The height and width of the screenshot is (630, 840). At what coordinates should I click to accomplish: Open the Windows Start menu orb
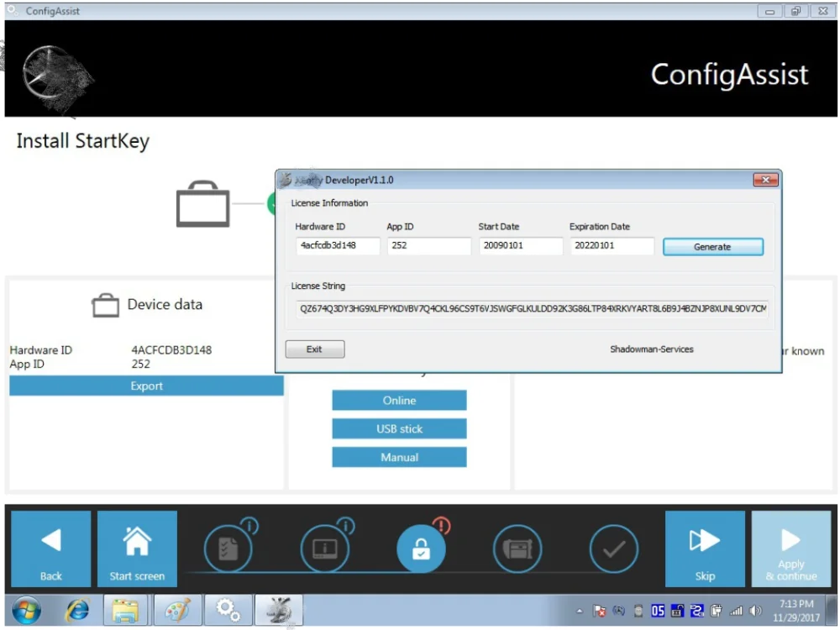tap(26, 610)
